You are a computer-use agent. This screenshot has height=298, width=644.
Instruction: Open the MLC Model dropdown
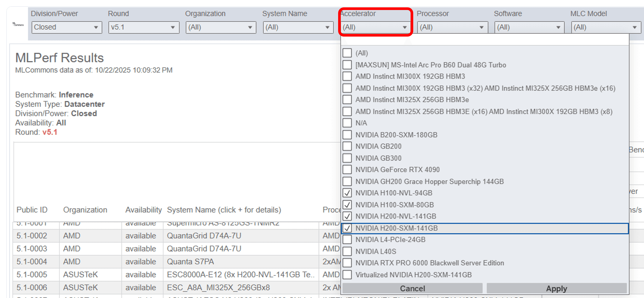tap(606, 27)
